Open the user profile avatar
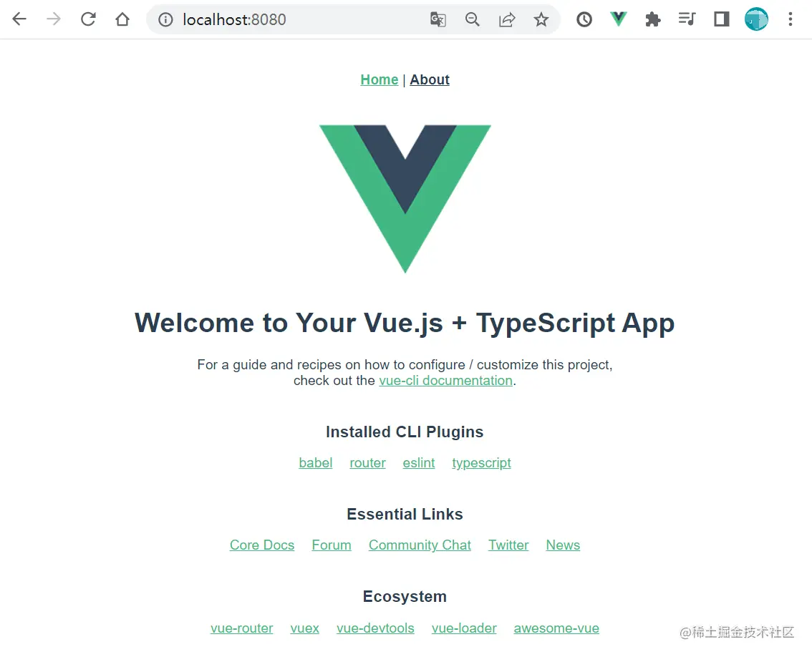This screenshot has height=657, width=812. [x=756, y=19]
